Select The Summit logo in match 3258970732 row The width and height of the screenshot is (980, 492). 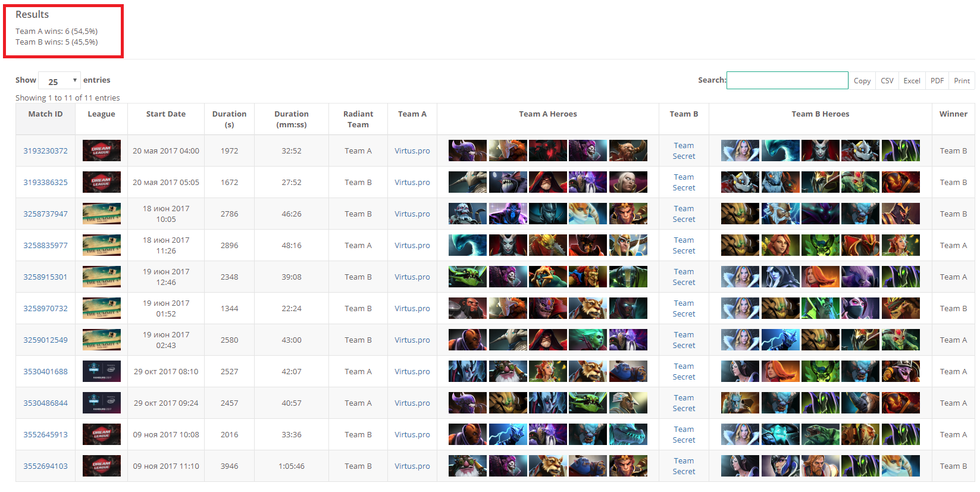tap(102, 308)
